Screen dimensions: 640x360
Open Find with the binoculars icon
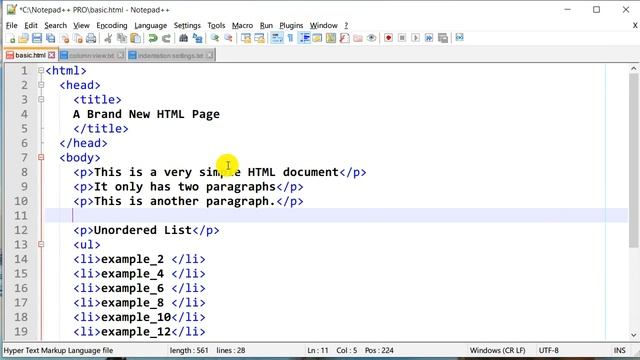(183, 38)
